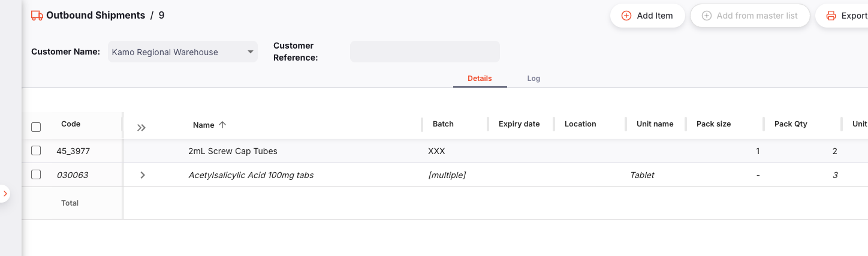Click the printer icon on Export
The width and height of the screenshot is (868, 256).
pyautogui.click(x=831, y=16)
